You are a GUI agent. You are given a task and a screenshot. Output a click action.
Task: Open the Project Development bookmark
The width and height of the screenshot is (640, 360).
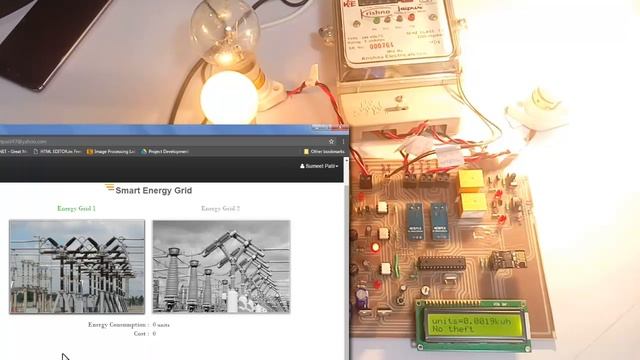[x=164, y=151]
